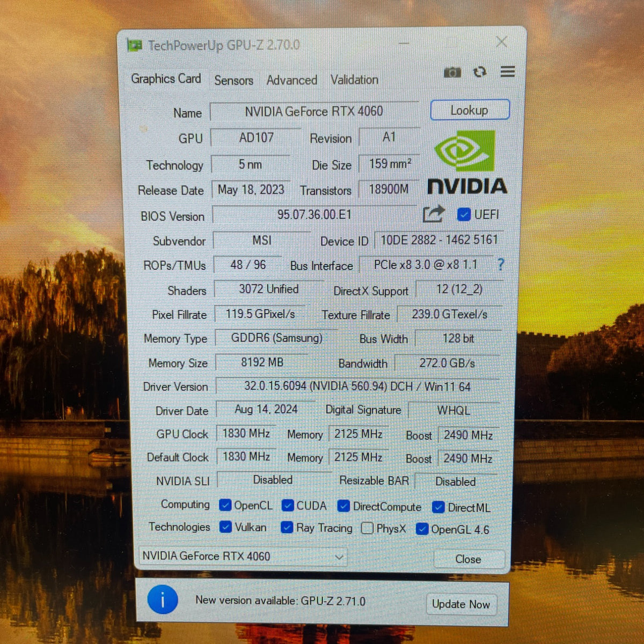This screenshot has height=644, width=644.
Task: Switch to the Validation tab
Action: click(354, 80)
